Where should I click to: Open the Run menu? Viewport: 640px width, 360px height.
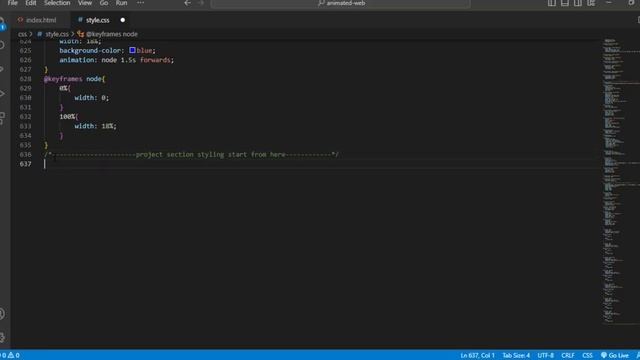[121, 3]
